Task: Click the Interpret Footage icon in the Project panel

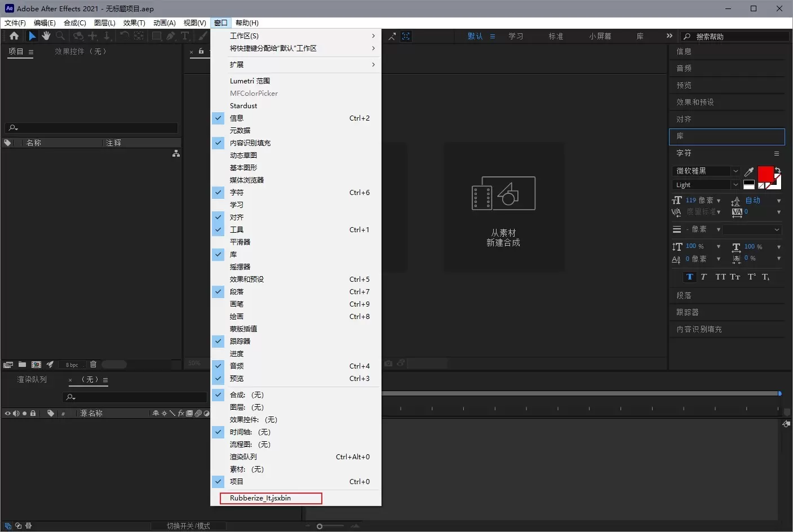Action: pos(8,365)
